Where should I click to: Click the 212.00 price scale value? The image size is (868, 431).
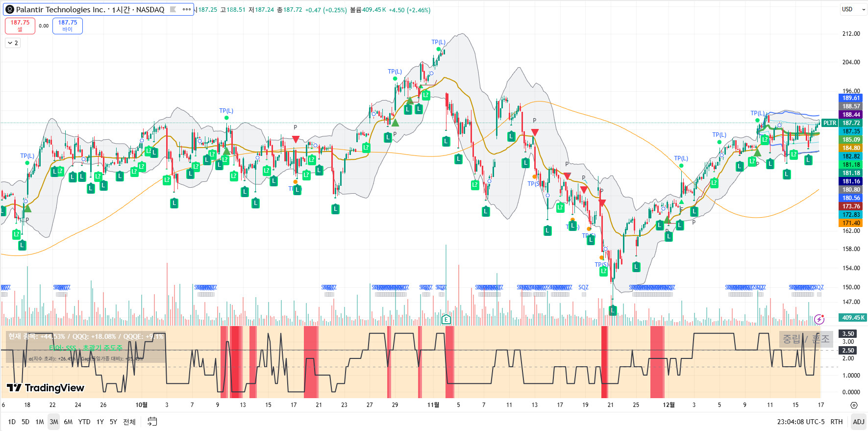tap(851, 34)
